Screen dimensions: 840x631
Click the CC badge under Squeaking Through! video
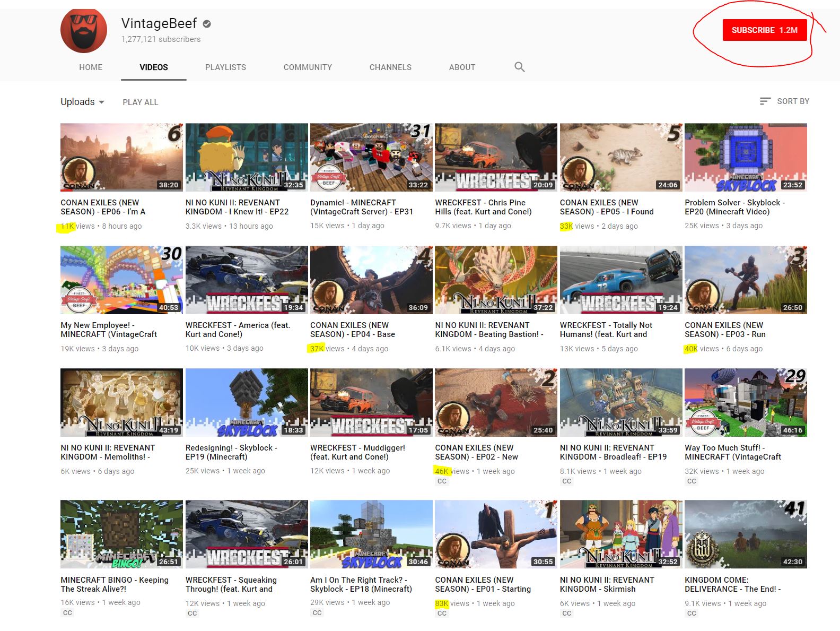click(x=192, y=613)
